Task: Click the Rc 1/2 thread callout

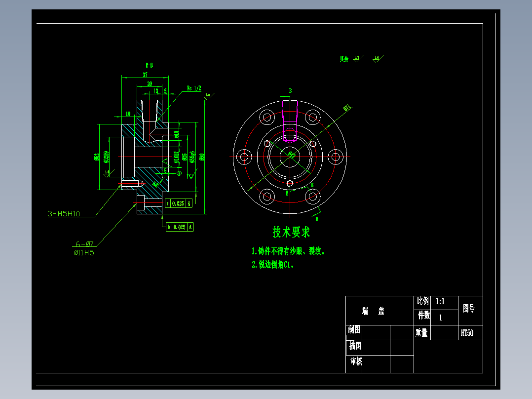Action: [x=194, y=88]
